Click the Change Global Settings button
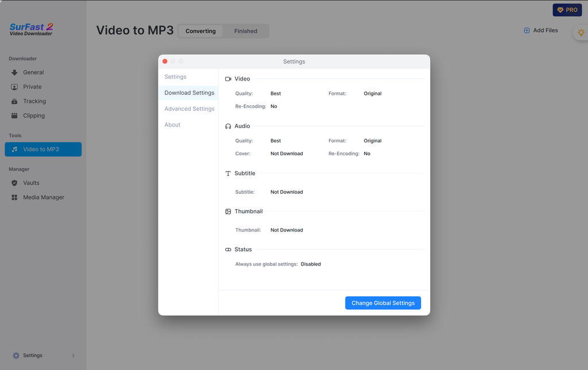 click(x=383, y=303)
